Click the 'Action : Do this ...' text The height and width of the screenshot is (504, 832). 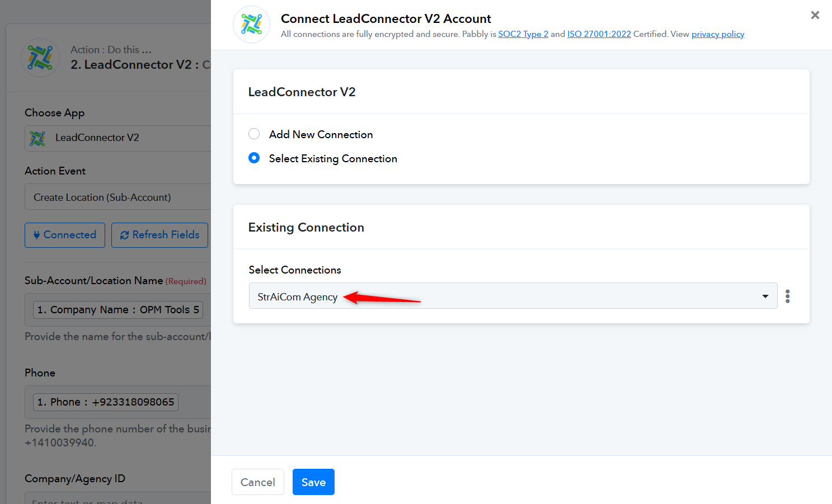tap(111, 50)
